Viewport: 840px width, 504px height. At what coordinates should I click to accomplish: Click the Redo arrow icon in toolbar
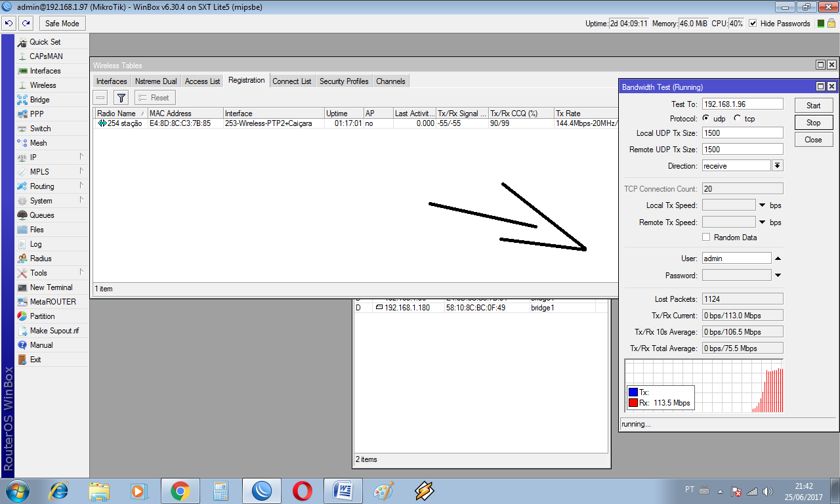pos(26,24)
